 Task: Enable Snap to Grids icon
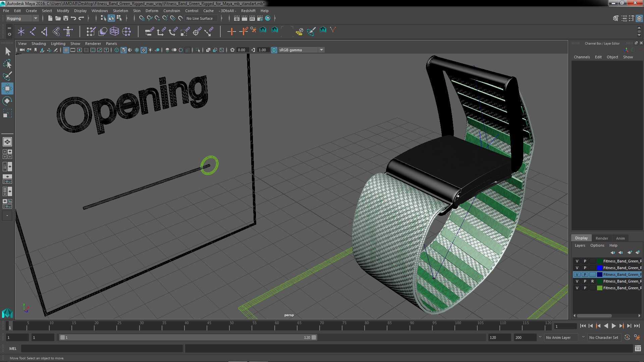pyautogui.click(x=142, y=18)
